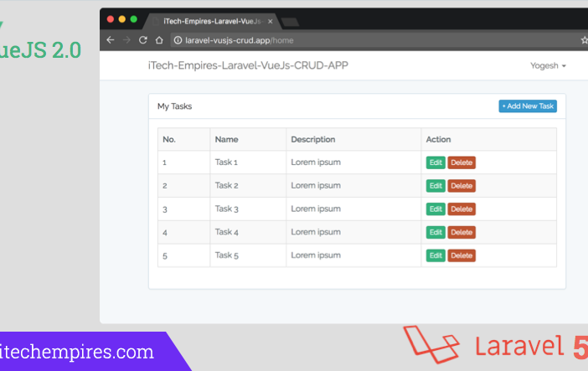This screenshot has height=371, width=588.
Task: Click the itechempires.com banner text
Action: coord(76,353)
